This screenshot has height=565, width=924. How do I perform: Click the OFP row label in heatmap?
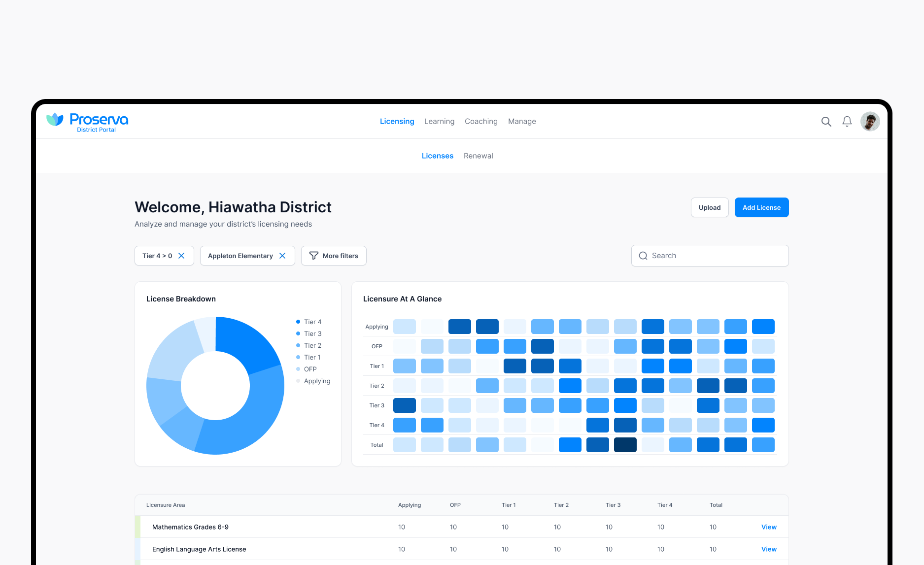377,346
